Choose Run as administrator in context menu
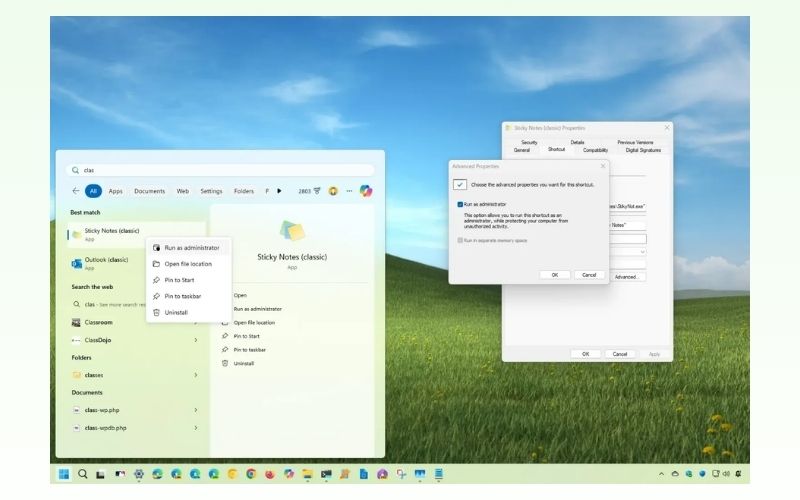The image size is (800, 500). (x=189, y=248)
